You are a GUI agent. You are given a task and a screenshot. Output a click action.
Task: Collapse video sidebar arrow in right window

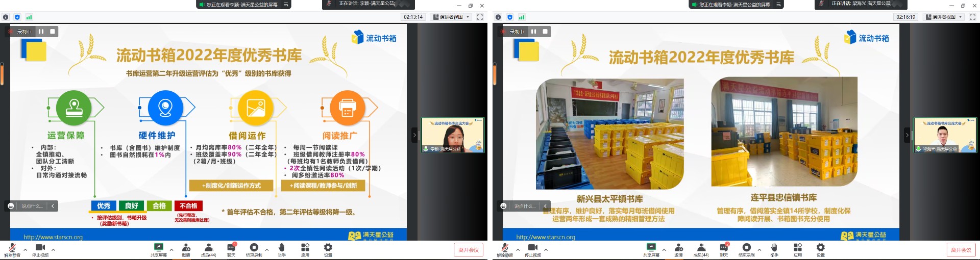pos(907,135)
